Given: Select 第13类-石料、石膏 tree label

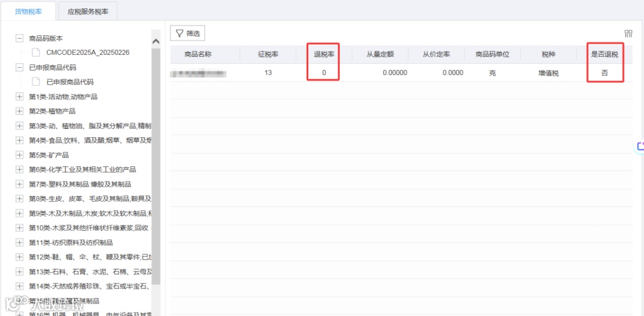Looking at the screenshot, I should tap(90, 272).
